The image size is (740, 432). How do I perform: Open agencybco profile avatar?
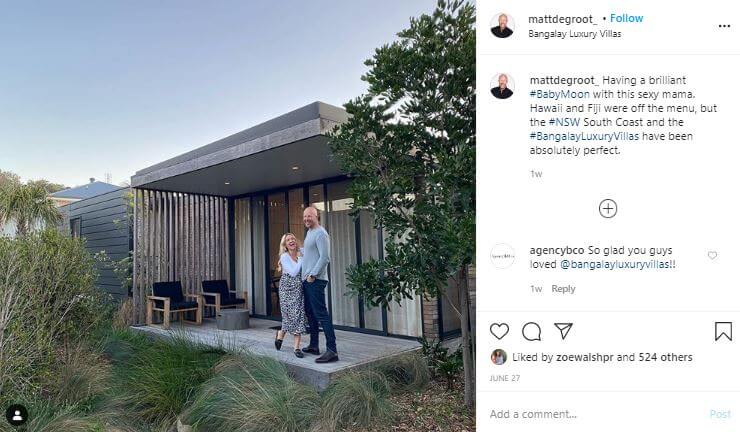pyautogui.click(x=503, y=256)
